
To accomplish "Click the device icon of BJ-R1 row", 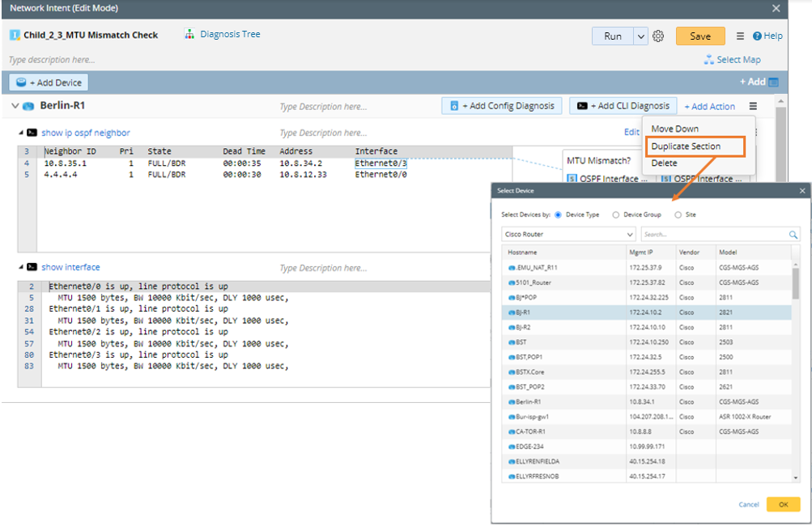I will pos(512,312).
